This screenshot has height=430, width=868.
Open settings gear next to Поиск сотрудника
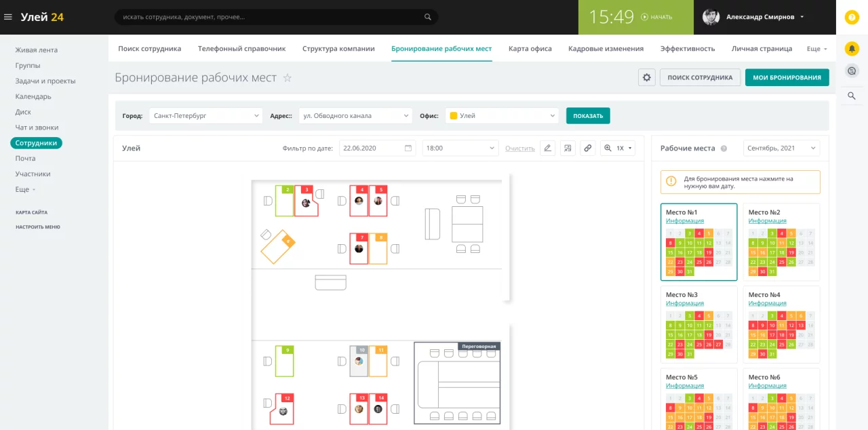tap(647, 77)
